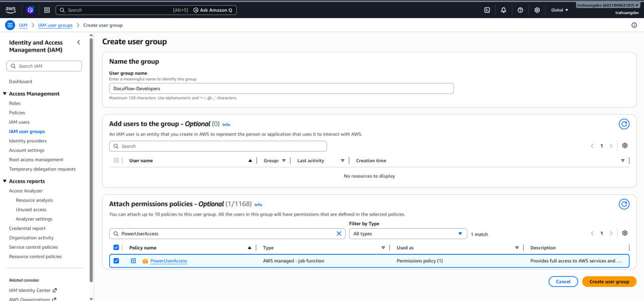Viewport: 644px width, 301px height.
Task: Go to previous page of users
Action: click(x=593, y=146)
